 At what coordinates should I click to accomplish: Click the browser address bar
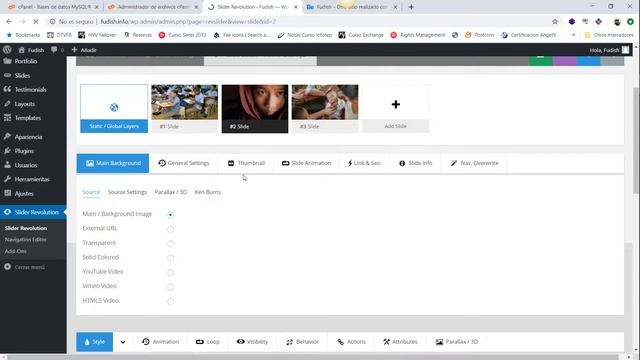click(302, 22)
